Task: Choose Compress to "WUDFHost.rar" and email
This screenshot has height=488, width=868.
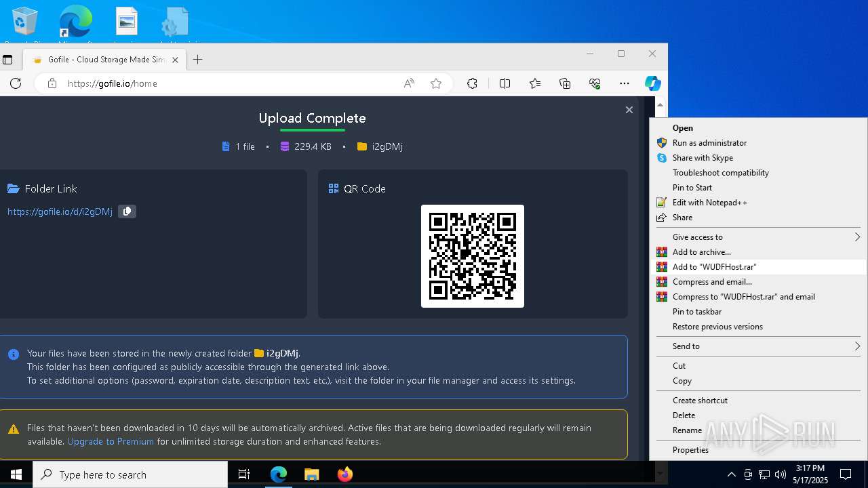Action: 758,297
